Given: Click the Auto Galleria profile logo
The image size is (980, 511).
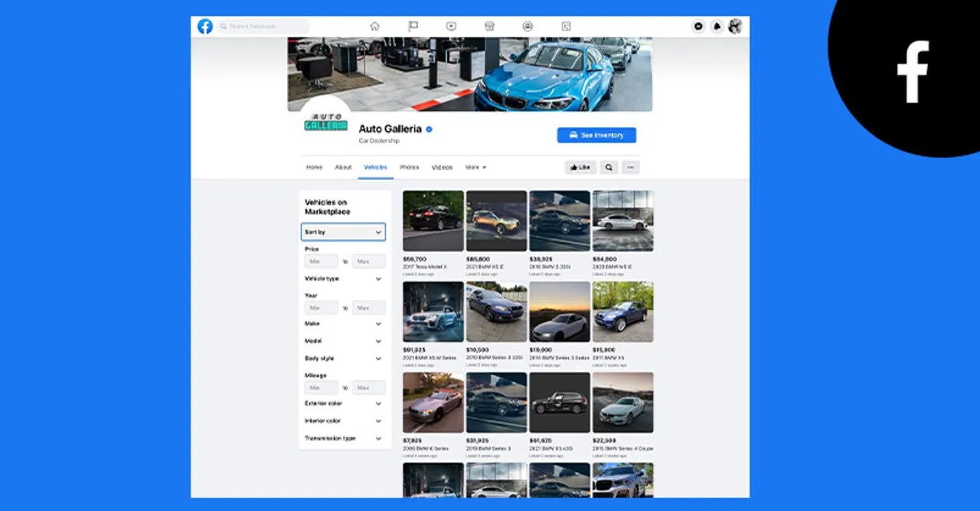Looking at the screenshot, I should (326, 122).
